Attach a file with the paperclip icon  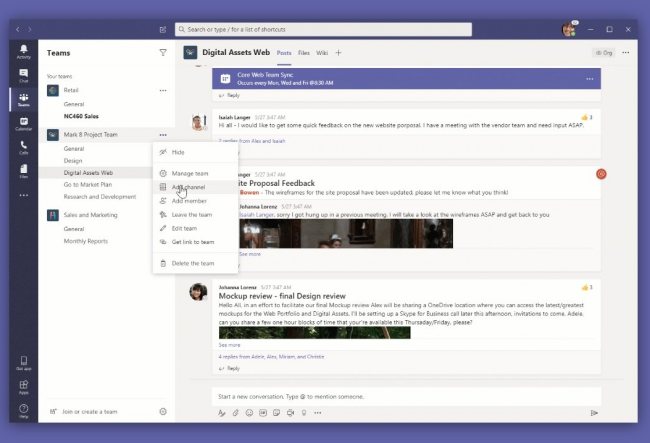(235, 413)
